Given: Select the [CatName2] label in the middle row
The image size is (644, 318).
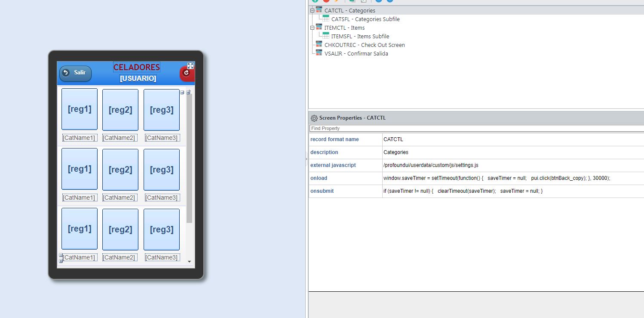Looking at the screenshot, I should coord(120,198).
